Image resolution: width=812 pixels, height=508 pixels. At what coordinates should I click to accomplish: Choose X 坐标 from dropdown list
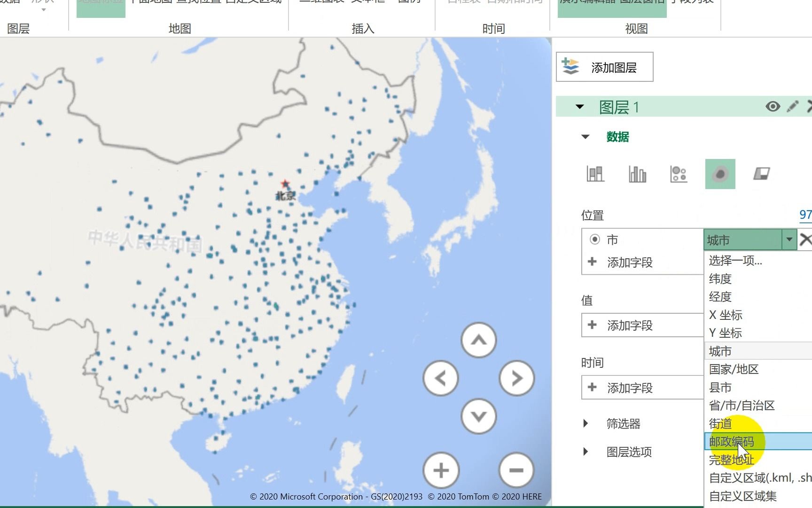pyautogui.click(x=758, y=315)
